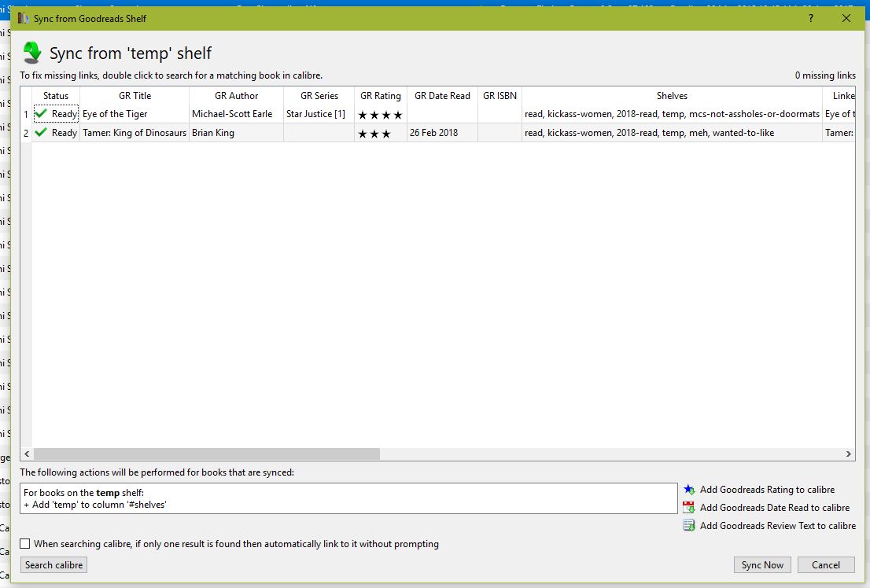870x588 pixels.
Task: Select author cell 'Michael-Scott Earle'
Action: click(x=236, y=114)
